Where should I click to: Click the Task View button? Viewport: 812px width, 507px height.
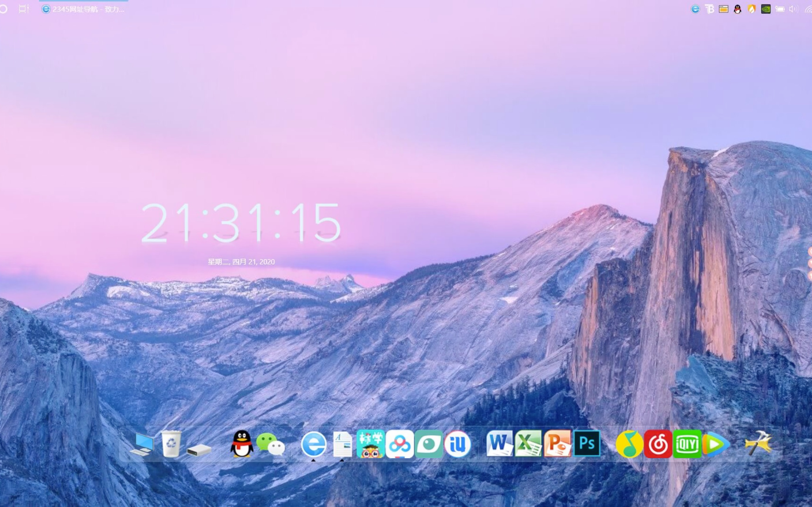[x=24, y=9]
